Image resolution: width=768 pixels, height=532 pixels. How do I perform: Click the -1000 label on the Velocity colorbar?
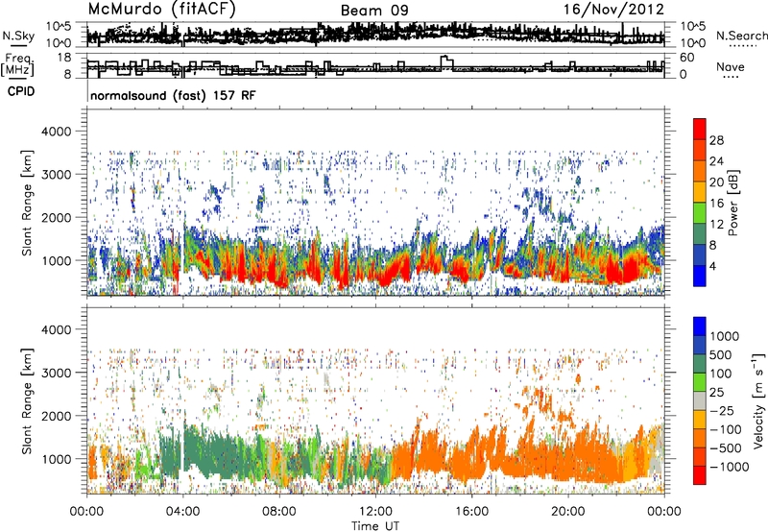[729, 467]
